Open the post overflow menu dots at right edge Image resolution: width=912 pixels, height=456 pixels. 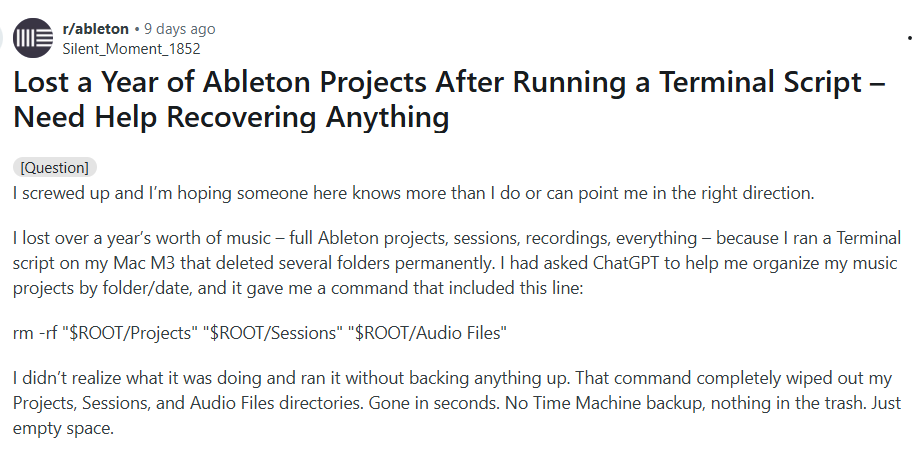tap(909, 38)
